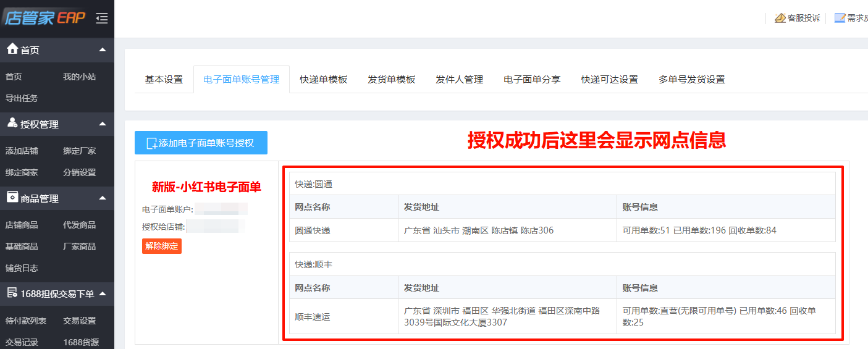Click the 直营(无限可用单号) account info cell

[x=726, y=317]
